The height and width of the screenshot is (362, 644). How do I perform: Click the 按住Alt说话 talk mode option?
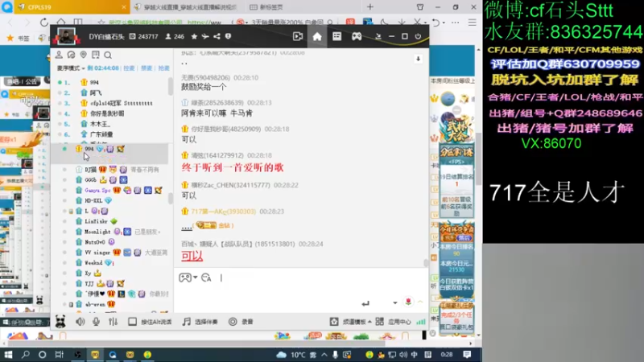tap(150, 322)
